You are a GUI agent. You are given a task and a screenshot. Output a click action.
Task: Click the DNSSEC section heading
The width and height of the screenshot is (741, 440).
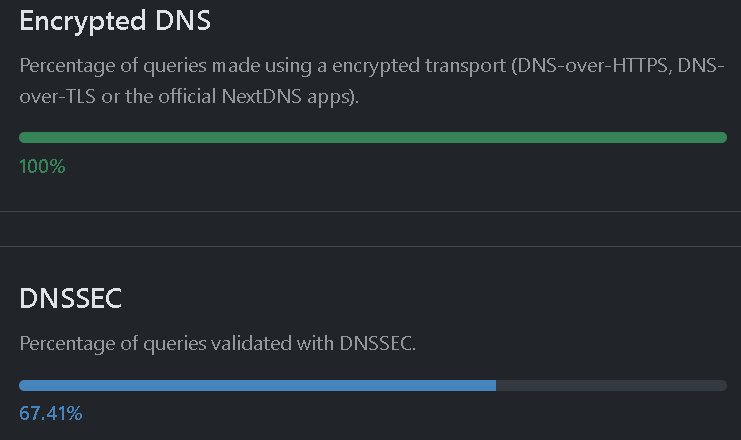click(x=71, y=298)
